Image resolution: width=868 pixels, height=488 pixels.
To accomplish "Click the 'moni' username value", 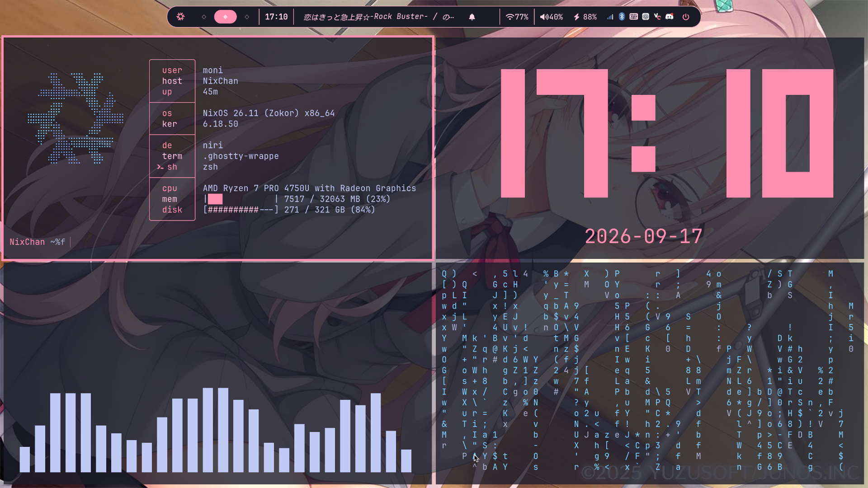I will (x=212, y=70).
